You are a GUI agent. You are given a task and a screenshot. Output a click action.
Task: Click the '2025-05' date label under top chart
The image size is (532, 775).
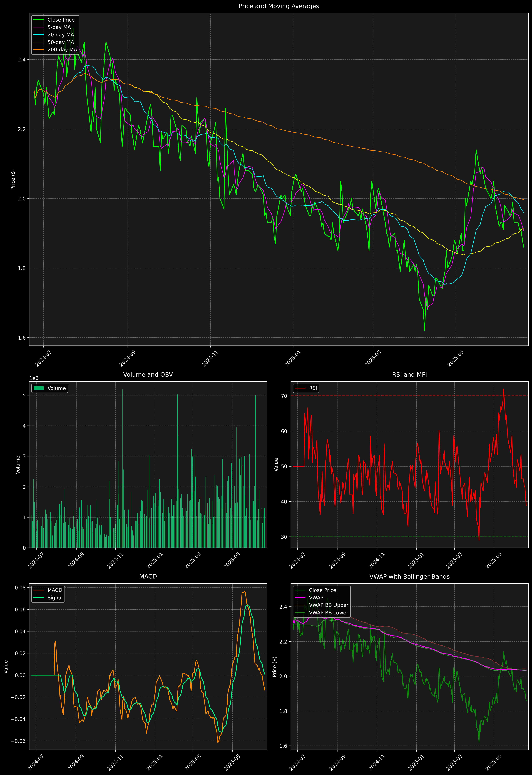click(x=455, y=358)
